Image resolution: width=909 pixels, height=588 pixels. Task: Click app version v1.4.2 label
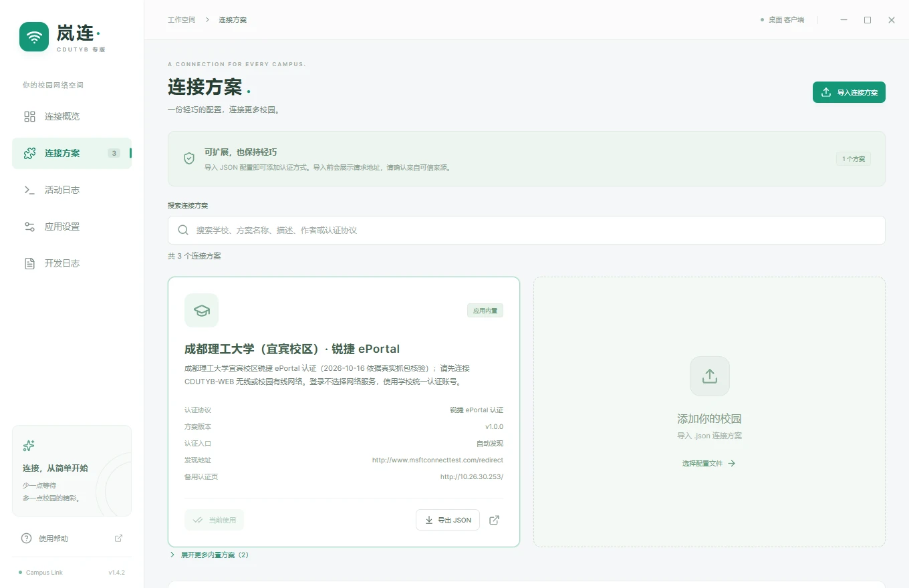coord(117,573)
